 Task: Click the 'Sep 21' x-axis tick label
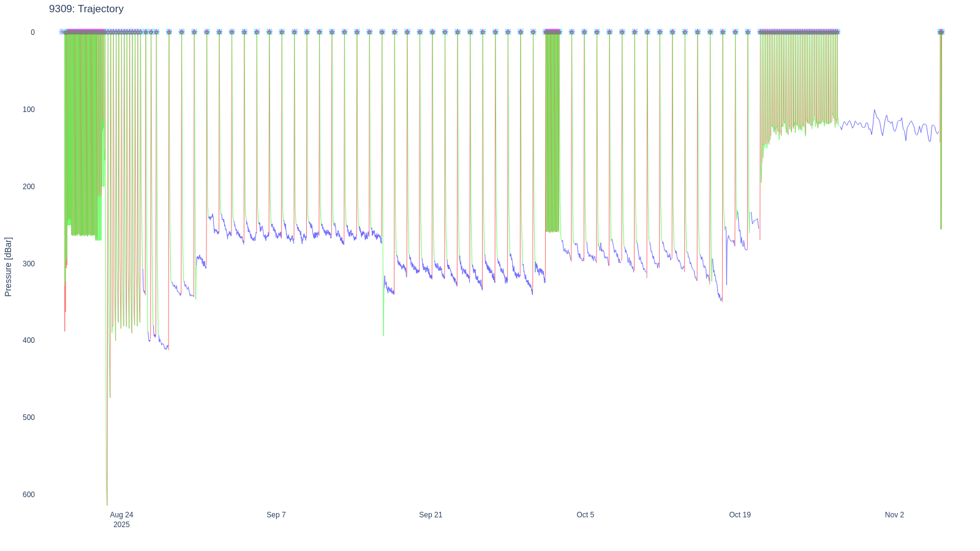(431, 515)
